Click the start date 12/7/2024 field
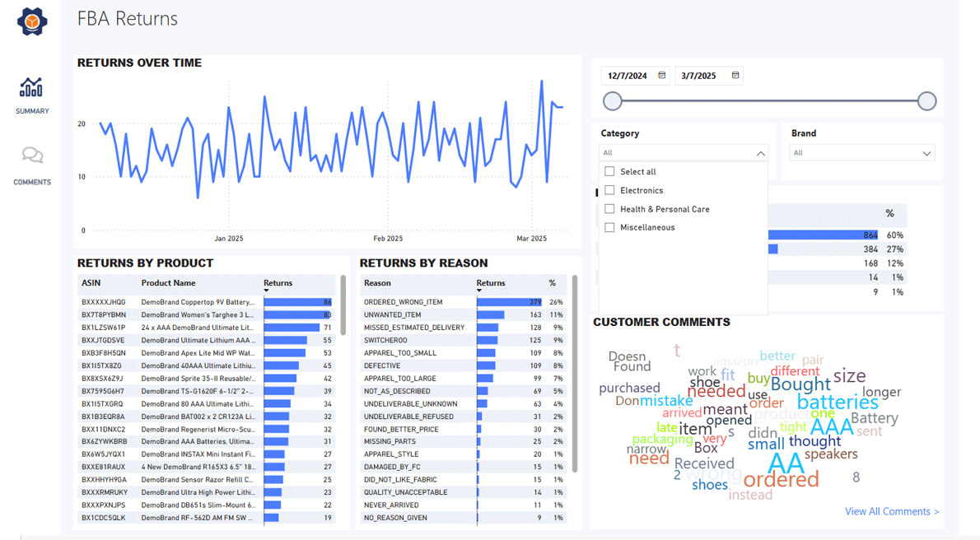The image size is (980, 540). coord(628,76)
